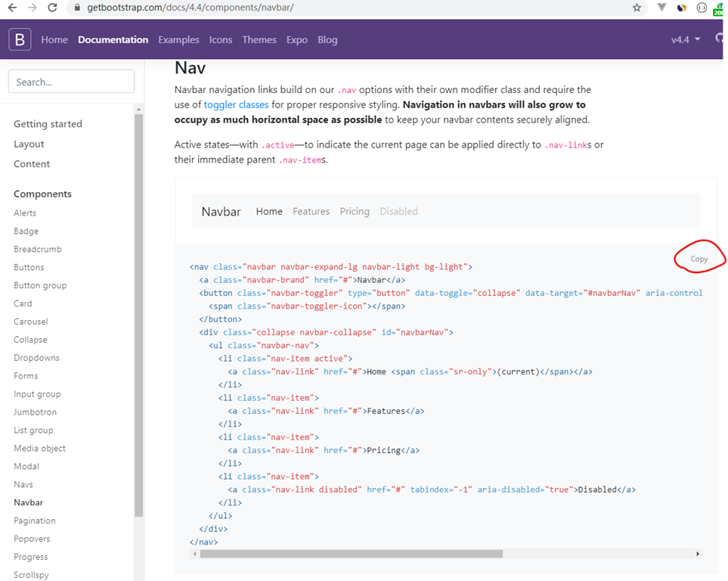The width and height of the screenshot is (728, 581).
Task: Focus the Search docs input field
Action: (71, 82)
